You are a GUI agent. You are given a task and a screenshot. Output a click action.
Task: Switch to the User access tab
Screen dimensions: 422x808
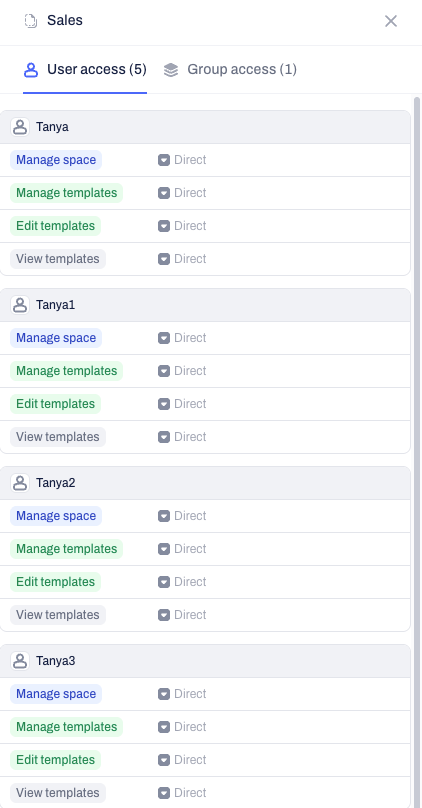pyautogui.click(x=85, y=70)
